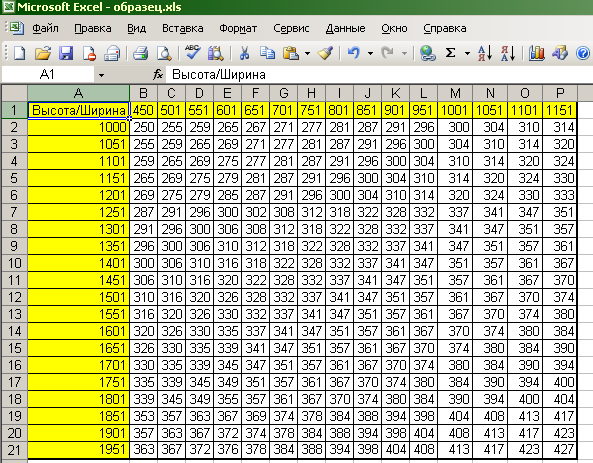Expand the Paste options dropdown arrow
The image size is (593, 463).
(307, 54)
